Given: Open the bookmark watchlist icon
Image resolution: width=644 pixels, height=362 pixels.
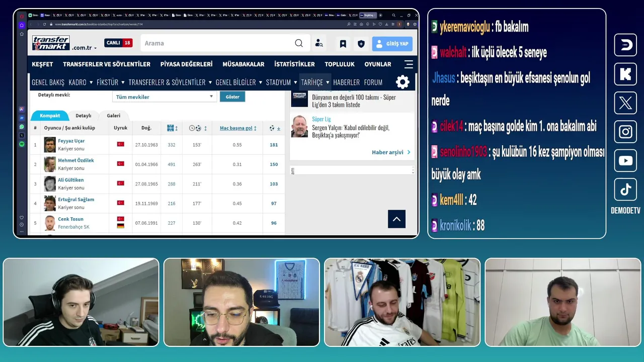Looking at the screenshot, I should point(343,44).
